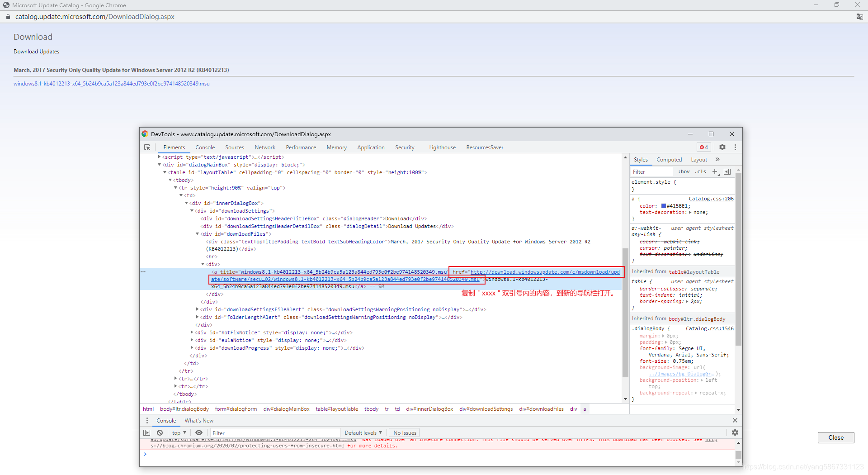This screenshot has height=475, width=868.
Task: Show more Styles pane tabs chevron
Action: [717, 160]
